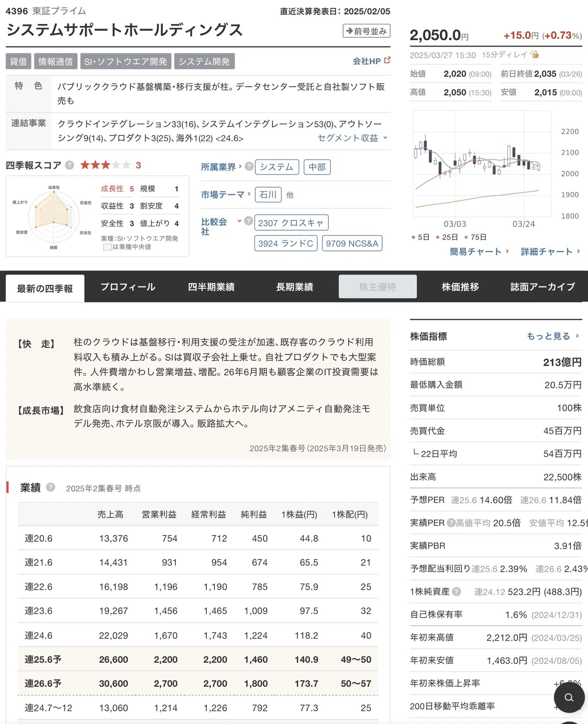Click the 前号並み button

click(367, 31)
